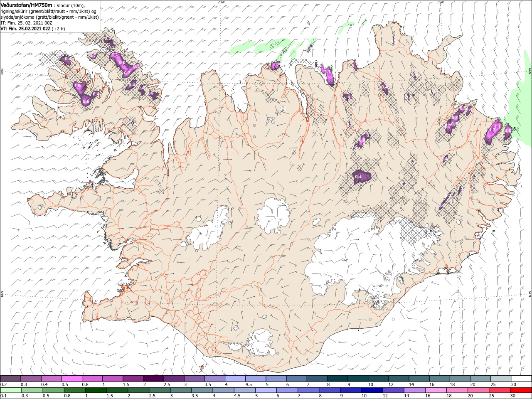532x399 pixels.
Task: Pick the magenta snow swatch labeled 1.5
Action: [133, 379]
